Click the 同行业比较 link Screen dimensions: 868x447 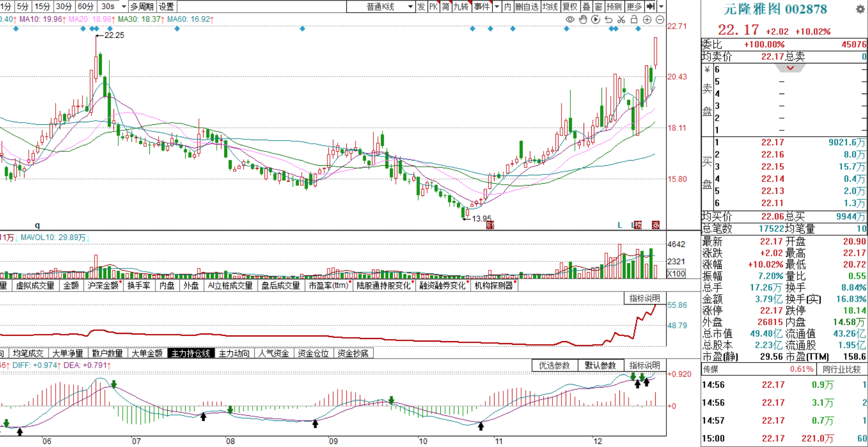[841, 369]
